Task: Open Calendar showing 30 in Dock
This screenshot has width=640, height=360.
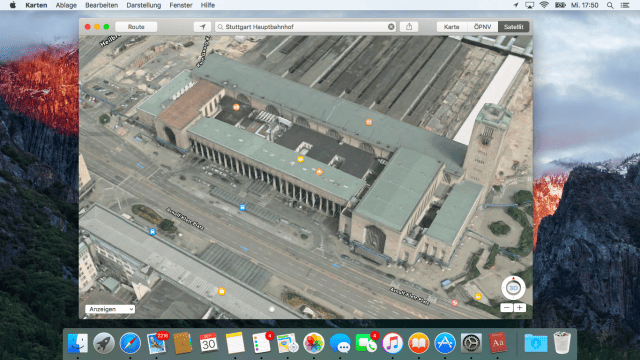Action: (209, 343)
